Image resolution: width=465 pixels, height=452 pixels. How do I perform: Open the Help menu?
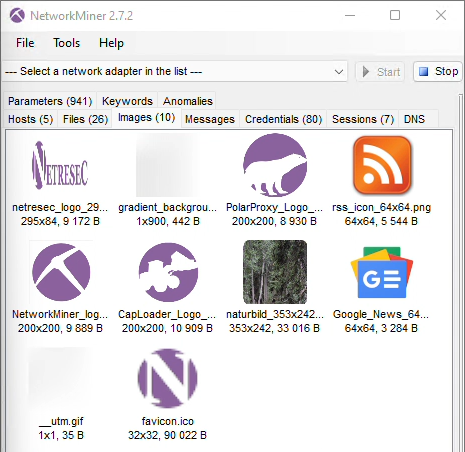click(111, 43)
